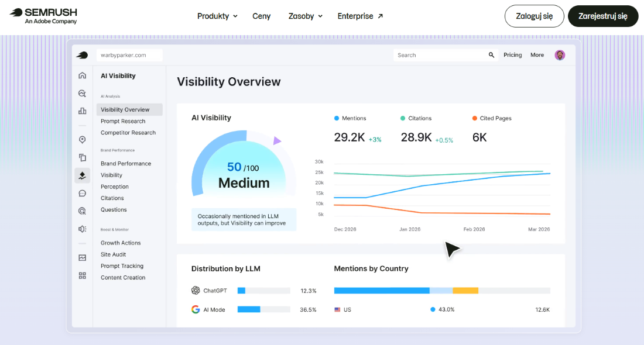644x345 pixels.
Task: Open Prompt Tracking in the sidebar
Action: [x=122, y=266]
